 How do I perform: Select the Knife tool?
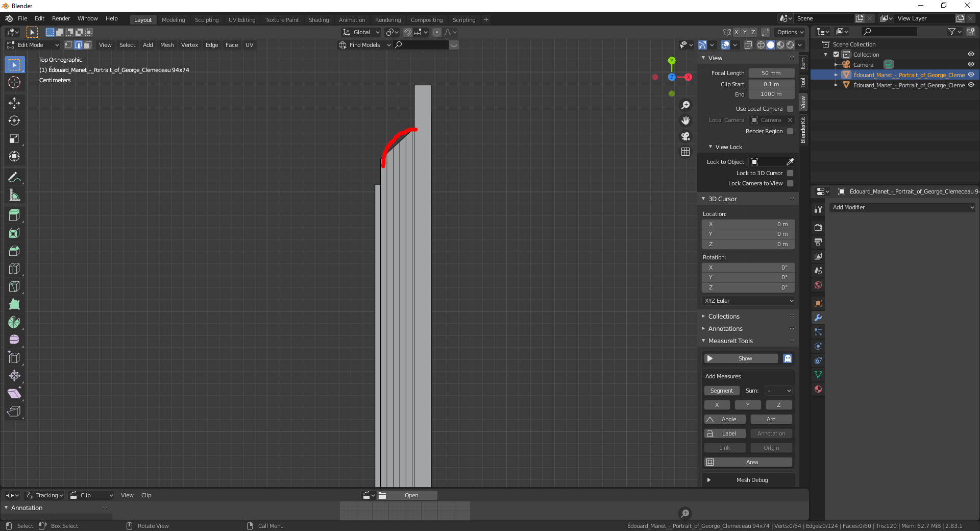tap(14, 287)
